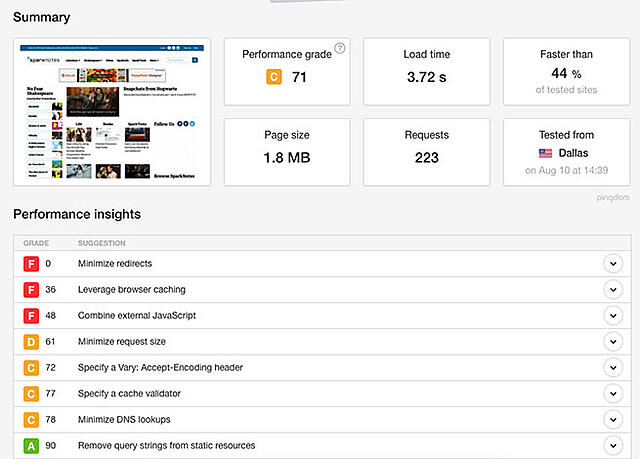
Task: Expand the Leverage browser caching row
Action: 613,290
